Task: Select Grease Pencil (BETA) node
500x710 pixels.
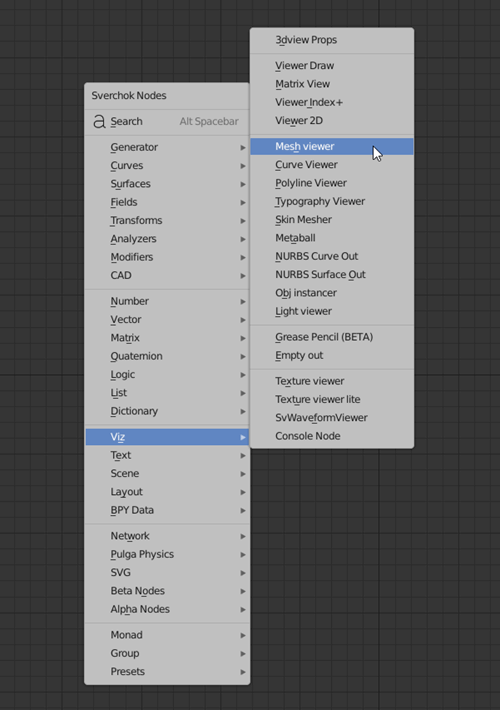Action: pos(332,337)
